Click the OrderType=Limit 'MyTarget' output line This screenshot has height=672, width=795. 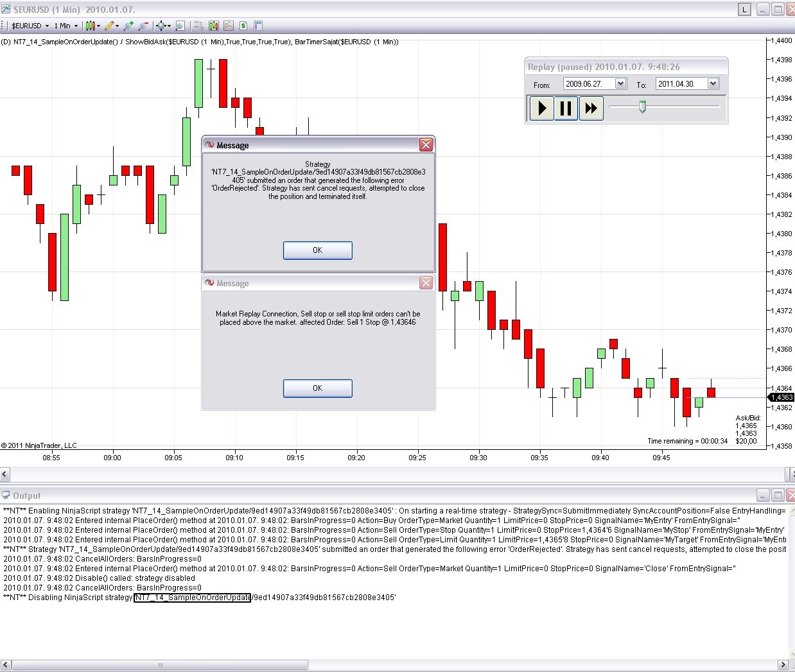coord(395,540)
